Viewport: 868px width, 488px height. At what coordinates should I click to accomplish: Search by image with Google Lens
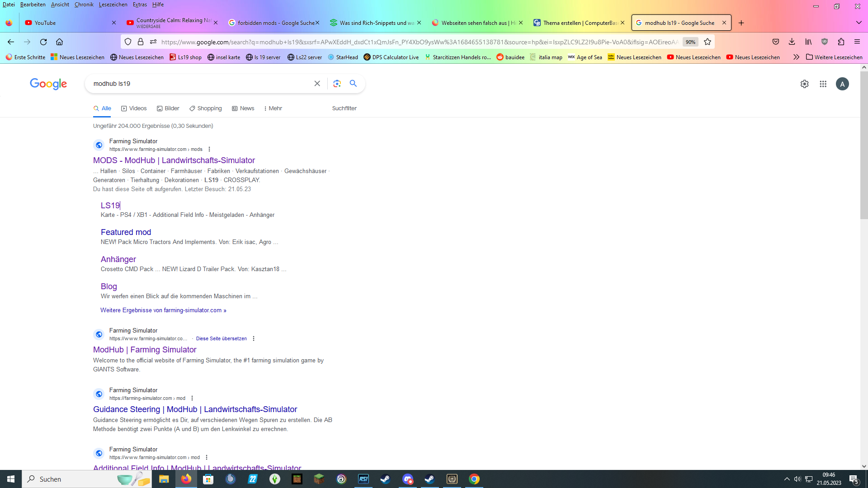click(337, 83)
